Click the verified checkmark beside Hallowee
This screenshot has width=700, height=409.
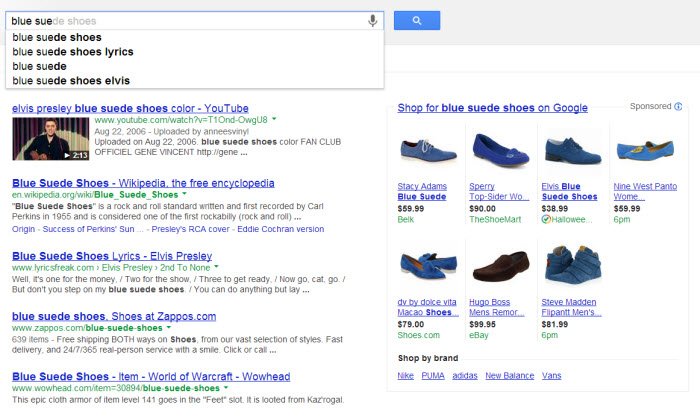point(546,219)
